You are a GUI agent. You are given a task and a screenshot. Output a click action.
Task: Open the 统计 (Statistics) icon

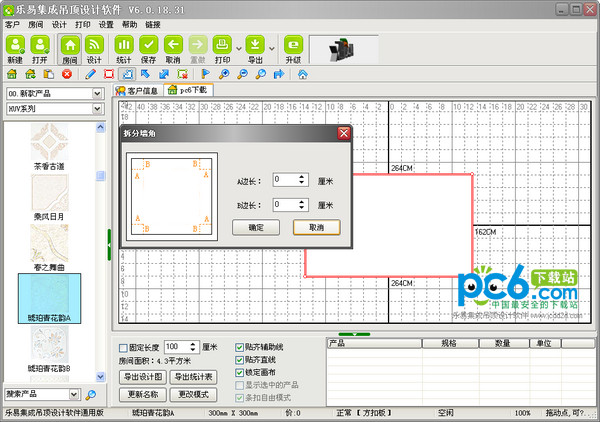pyautogui.click(x=124, y=46)
